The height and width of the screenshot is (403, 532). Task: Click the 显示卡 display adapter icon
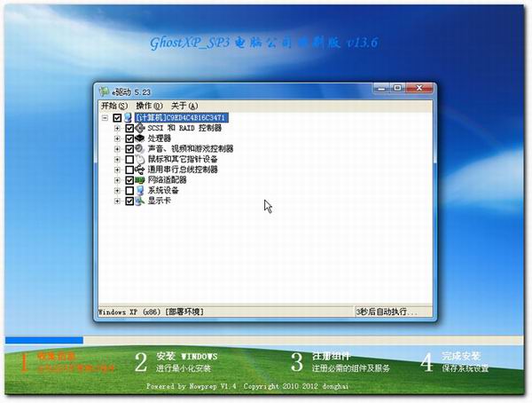pos(140,201)
